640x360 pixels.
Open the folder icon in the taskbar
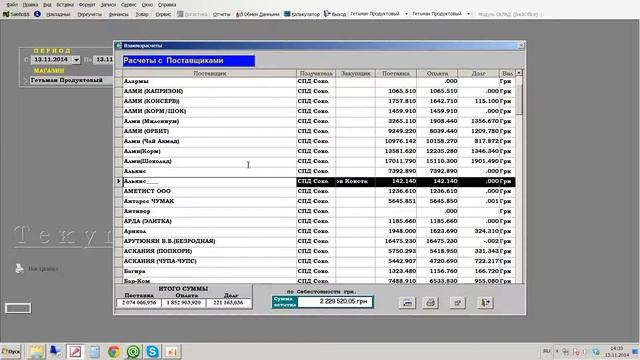click(x=36, y=351)
